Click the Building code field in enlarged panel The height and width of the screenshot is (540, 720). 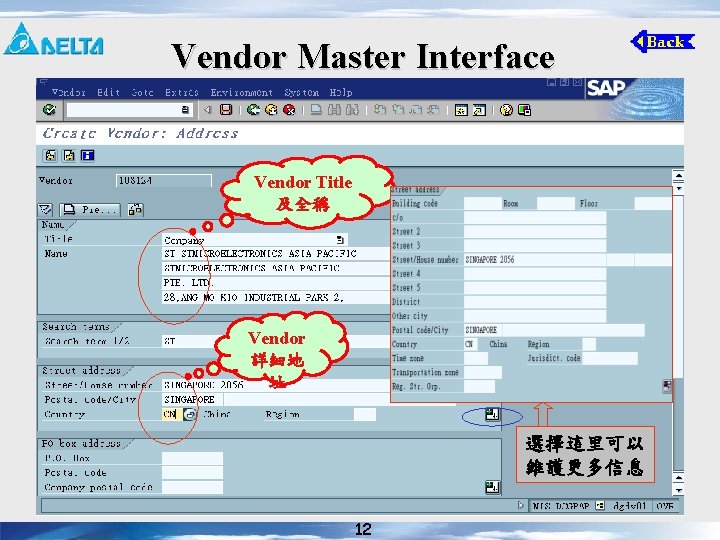point(483,203)
